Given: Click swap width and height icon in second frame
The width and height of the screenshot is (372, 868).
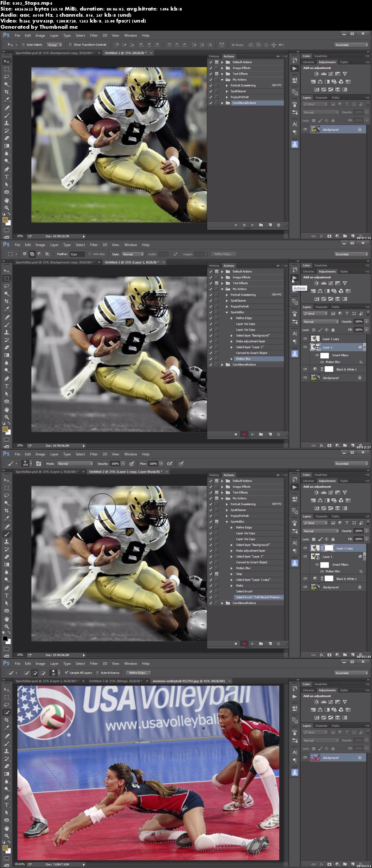Looking at the screenshot, I should click(175, 254).
